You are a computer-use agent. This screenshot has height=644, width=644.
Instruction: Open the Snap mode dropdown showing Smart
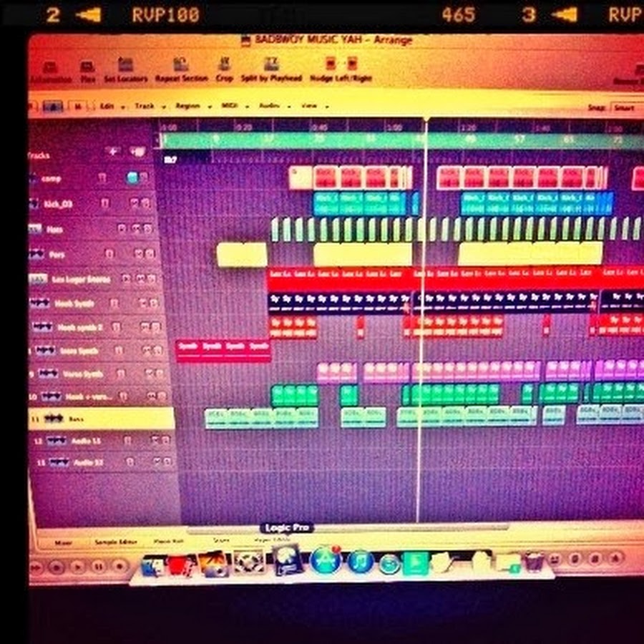(x=627, y=108)
